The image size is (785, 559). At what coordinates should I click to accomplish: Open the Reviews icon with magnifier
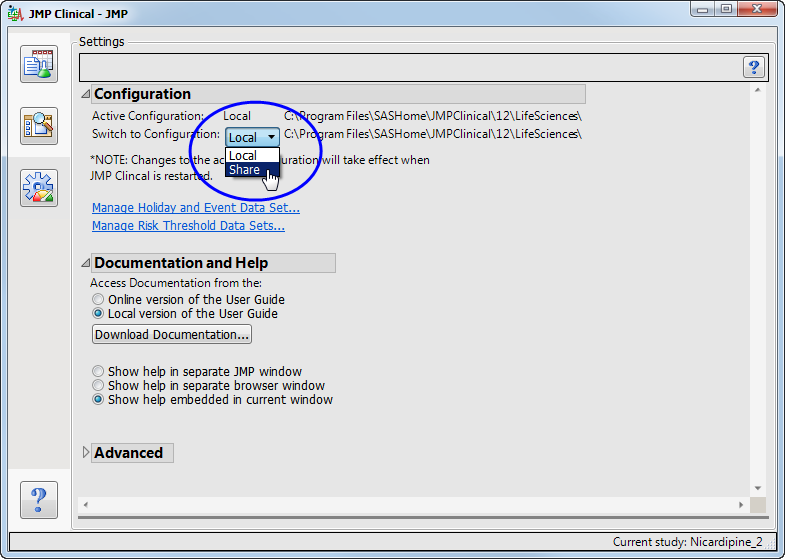click(x=39, y=126)
